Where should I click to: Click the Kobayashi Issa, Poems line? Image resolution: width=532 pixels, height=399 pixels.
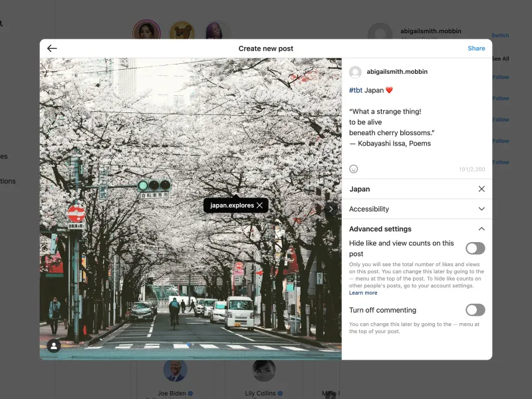coord(390,144)
